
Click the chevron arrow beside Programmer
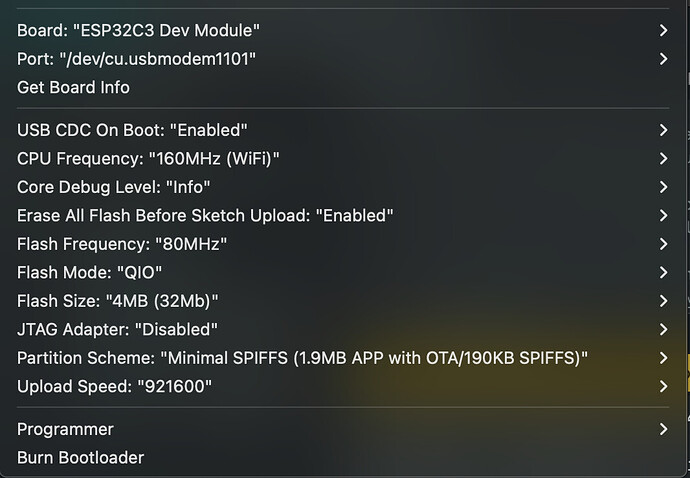click(664, 429)
